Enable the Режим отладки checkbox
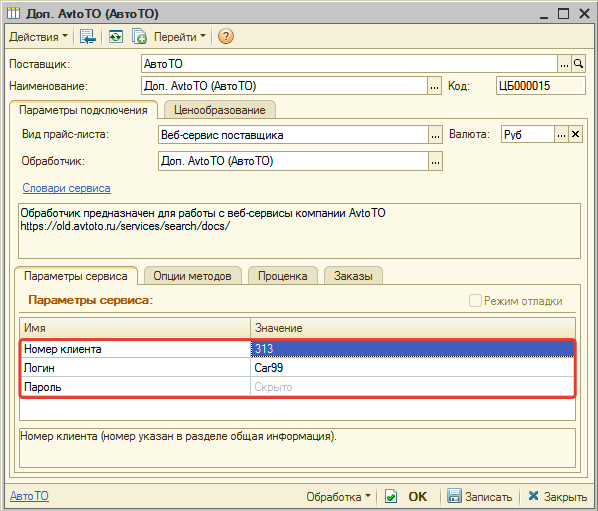 tap(475, 300)
